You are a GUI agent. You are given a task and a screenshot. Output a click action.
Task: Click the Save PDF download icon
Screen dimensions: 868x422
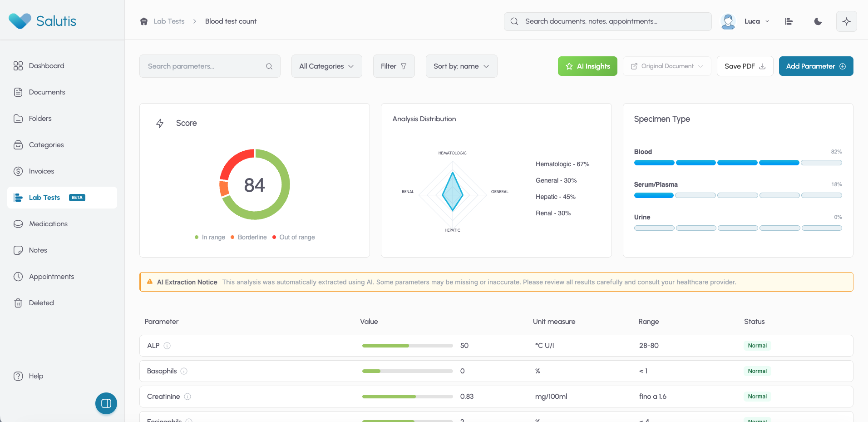762,66
